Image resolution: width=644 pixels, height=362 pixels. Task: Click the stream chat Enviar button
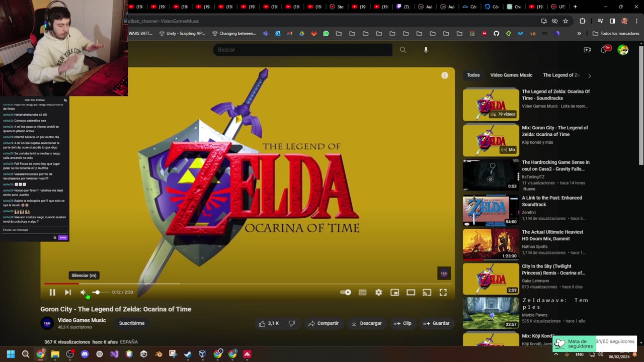tap(63, 237)
